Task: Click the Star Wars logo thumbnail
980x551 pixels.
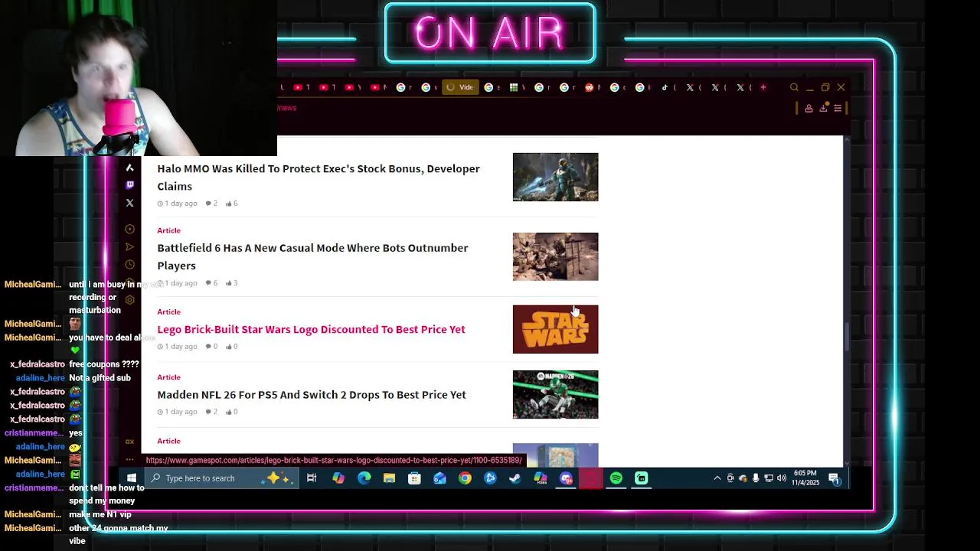Action: point(555,329)
